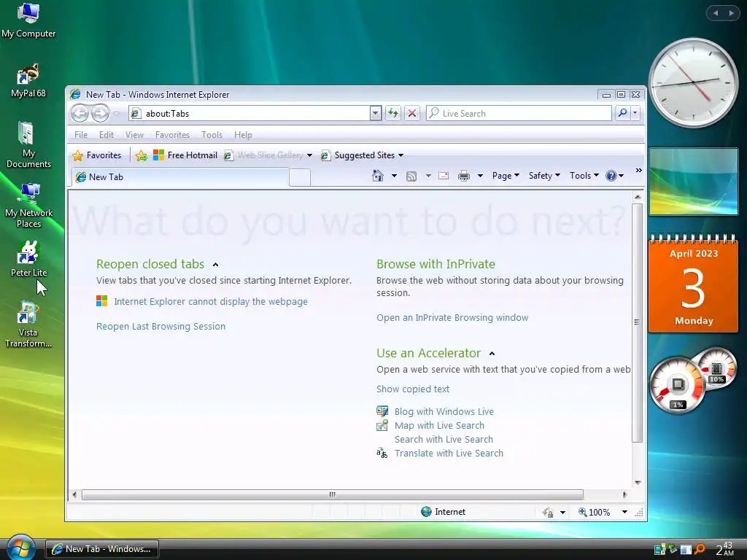Click the Add to Favorites Bar icon
The image size is (747, 560).
point(142,155)
